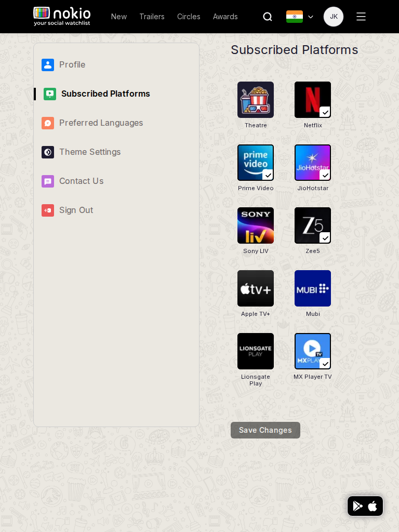Select the Lionsgate Play platform tile
Screen dimensions: 399x532
point(256,351)
